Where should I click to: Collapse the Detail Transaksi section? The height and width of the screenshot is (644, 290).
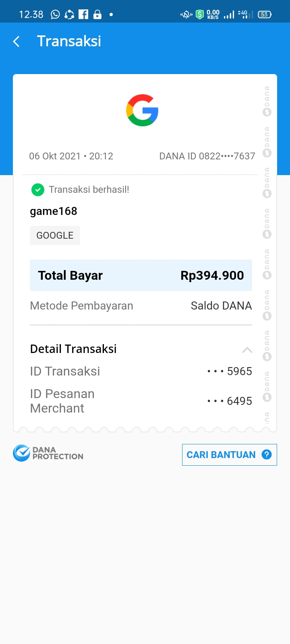click(247, 350)
